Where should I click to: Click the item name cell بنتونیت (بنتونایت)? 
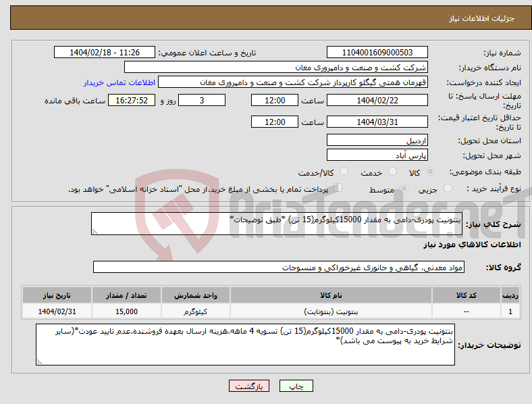[331, 311]
